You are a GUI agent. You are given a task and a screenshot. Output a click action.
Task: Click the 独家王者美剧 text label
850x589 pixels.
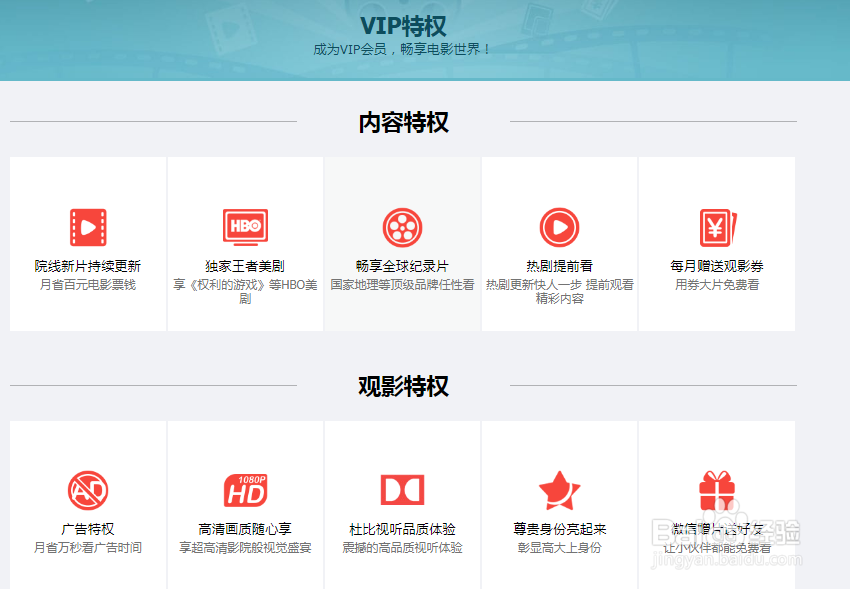pos(245,267)
